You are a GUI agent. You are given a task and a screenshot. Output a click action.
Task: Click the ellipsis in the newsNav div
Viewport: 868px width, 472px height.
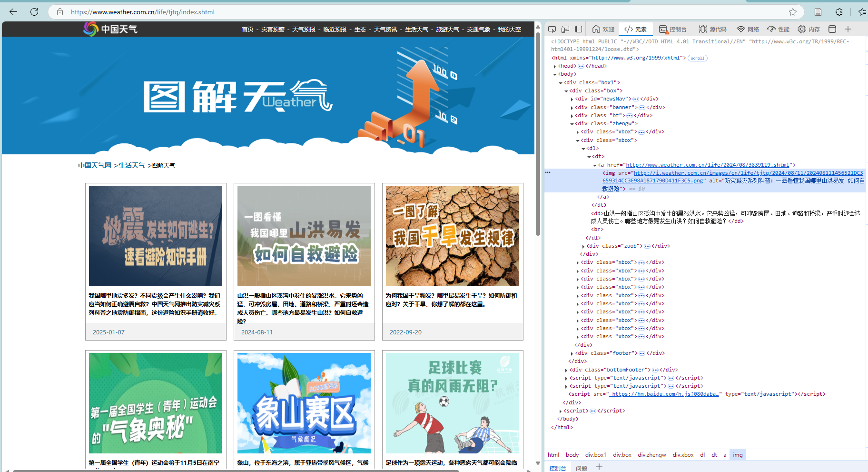pos(636,99)
